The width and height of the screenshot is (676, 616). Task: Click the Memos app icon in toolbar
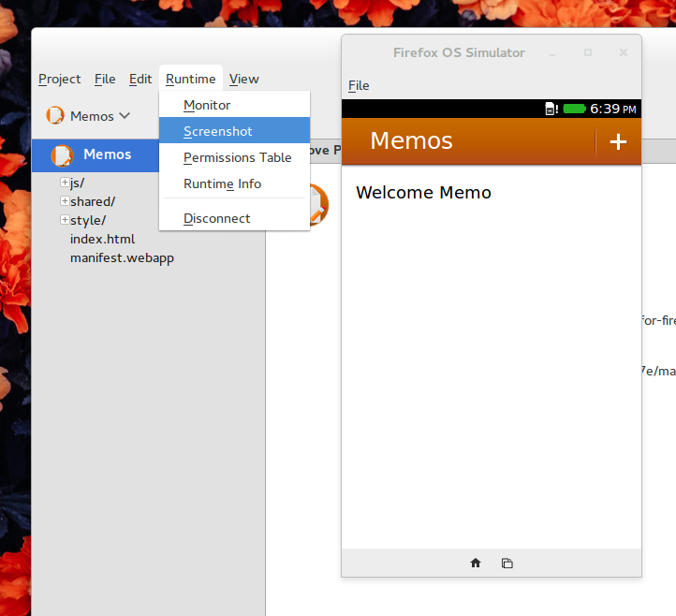coord(55,115)
